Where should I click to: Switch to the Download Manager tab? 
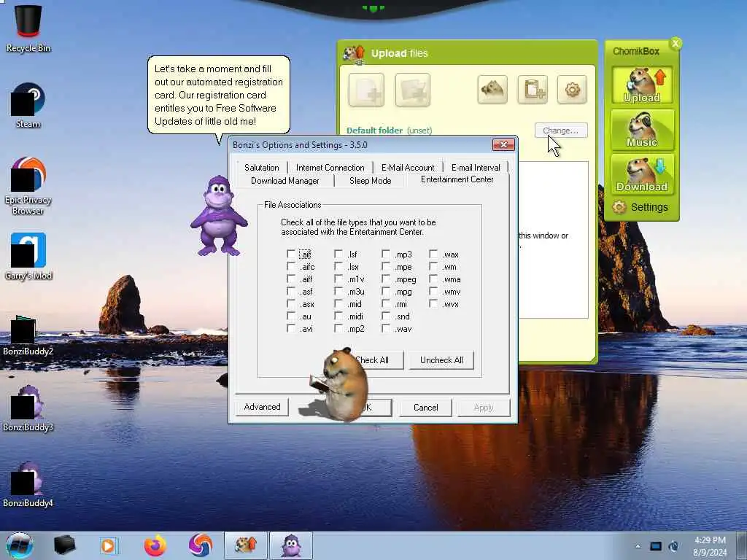click(x=285, y=181)
